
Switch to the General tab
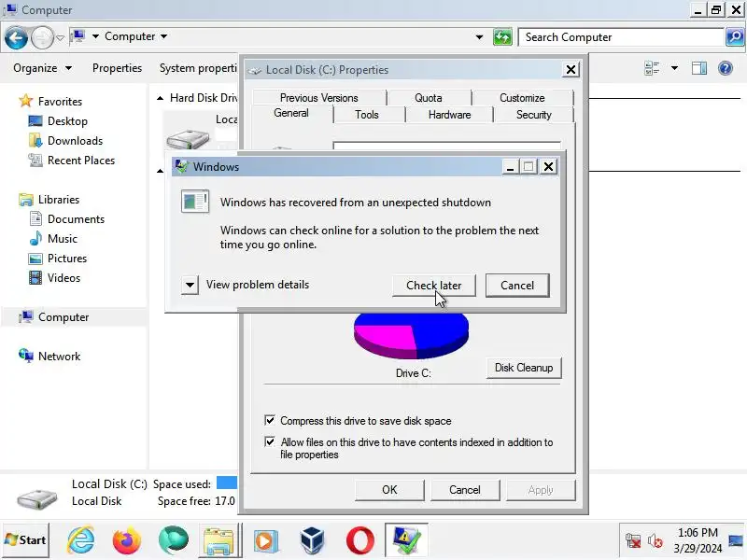click(x=291, y=113)
